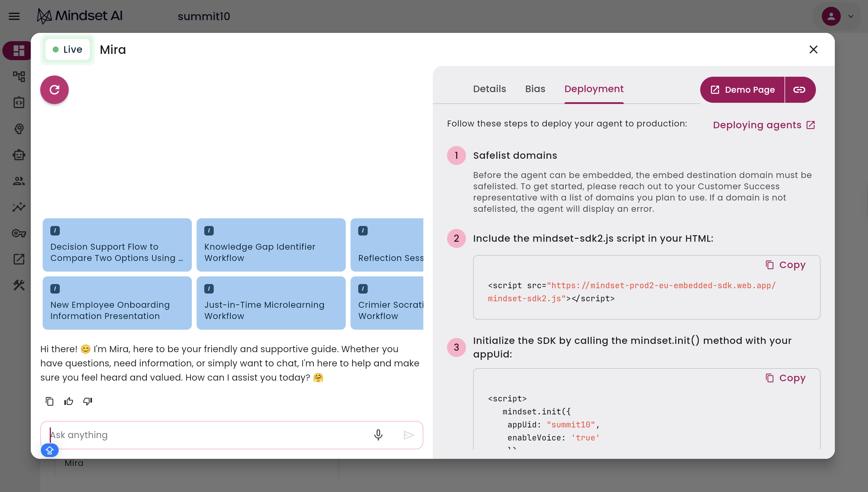This screenshot has width=868, height=492.
Task: Open the code clipboard sidebar icon
Action: pyautogui.click(x=19, y=102)
